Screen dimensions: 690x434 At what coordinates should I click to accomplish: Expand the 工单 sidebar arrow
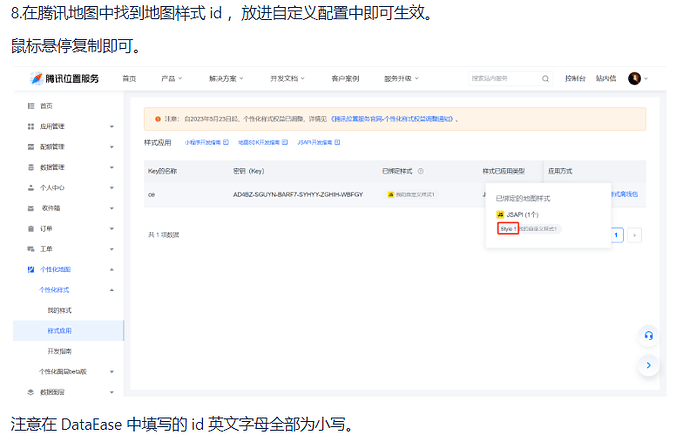pos(112,249)
